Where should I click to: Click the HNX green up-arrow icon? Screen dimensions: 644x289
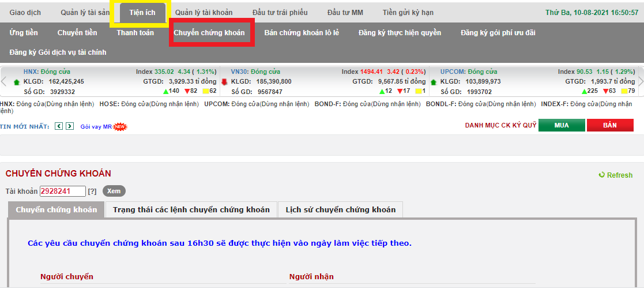pyautogui.click(x=17, y=82)
